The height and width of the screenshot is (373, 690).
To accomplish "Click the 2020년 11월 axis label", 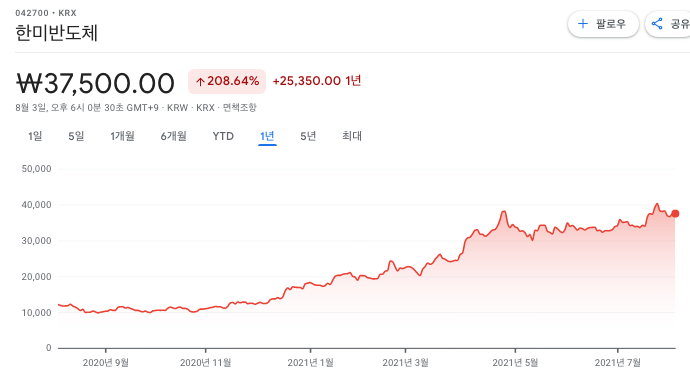I will [x=206, y=363].
